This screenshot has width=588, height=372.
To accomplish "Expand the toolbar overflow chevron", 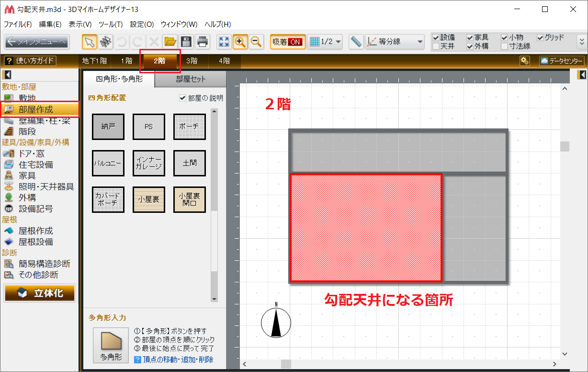I will (x=582, y=42).
